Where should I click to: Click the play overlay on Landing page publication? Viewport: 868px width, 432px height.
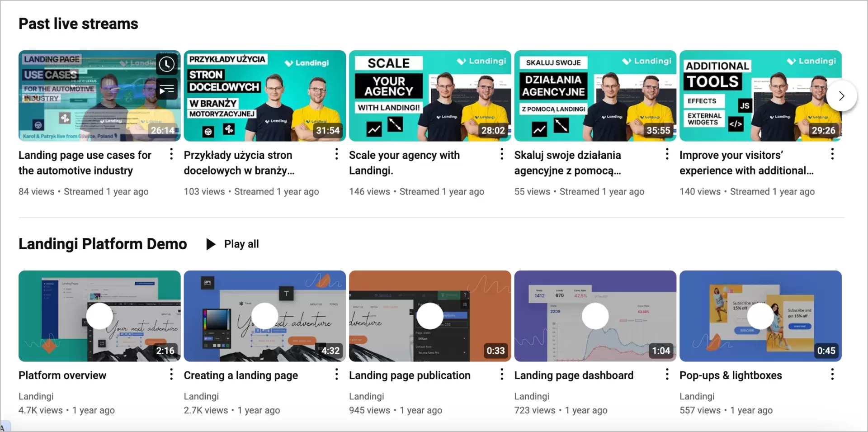tap(430, 316)
